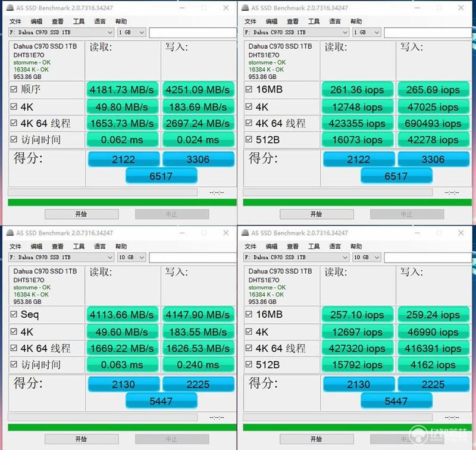Open the 1 GB size dropdown in the 顺序 window
Image resolution: width=476 pixels, height=450 pixels.
(131, 32)
